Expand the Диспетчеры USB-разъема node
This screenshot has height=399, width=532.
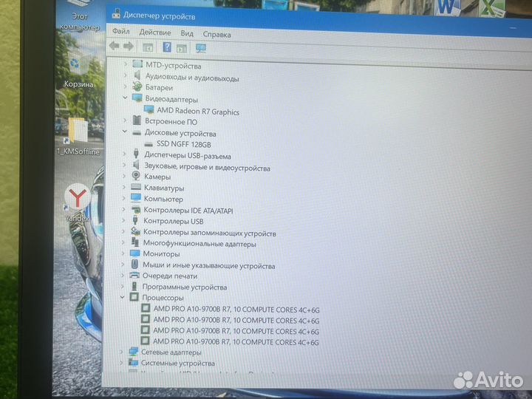(x=125, y=154)
